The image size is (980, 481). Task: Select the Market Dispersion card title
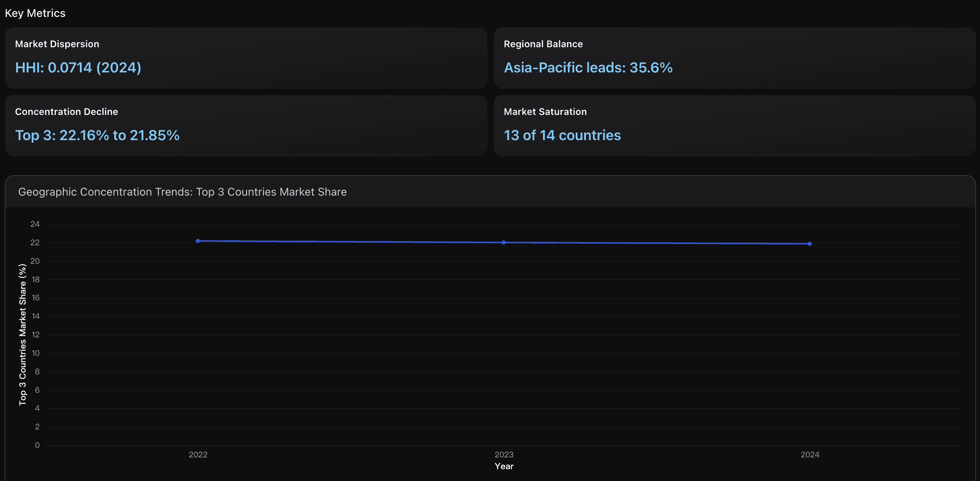(57, 44)
